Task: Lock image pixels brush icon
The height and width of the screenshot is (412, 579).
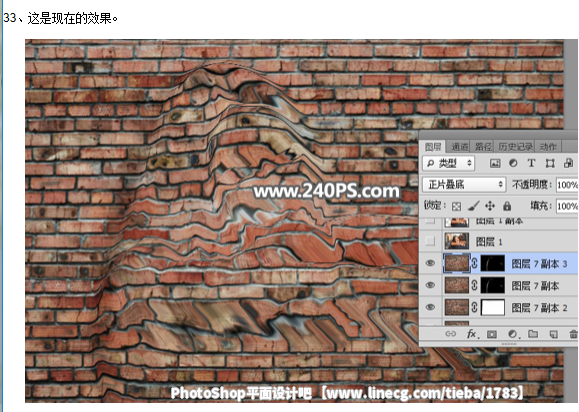Action: point(473,206)
